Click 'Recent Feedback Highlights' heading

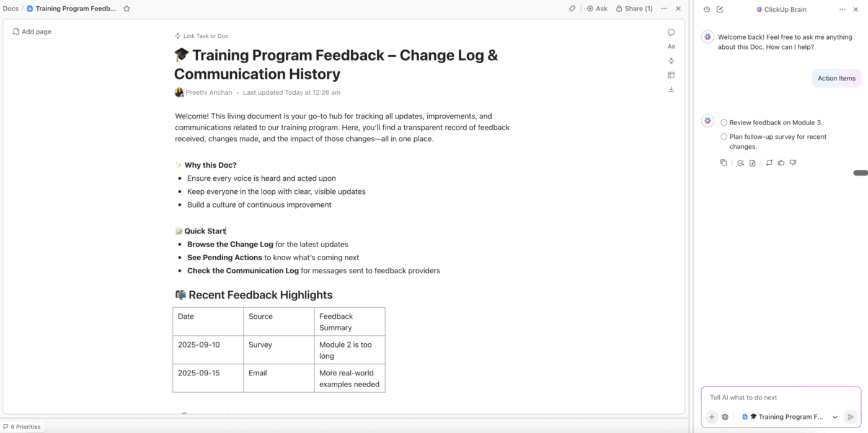[x=260, y=295]
